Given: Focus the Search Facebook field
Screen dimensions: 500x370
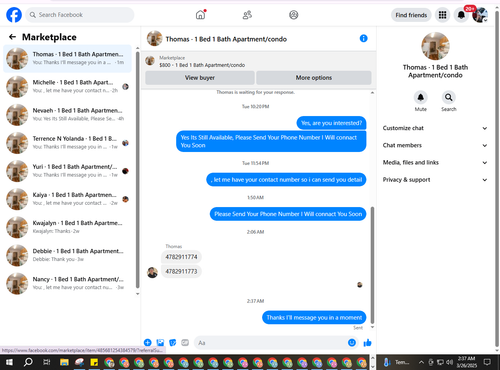Looking at the screenshot, I should [80, 15].
